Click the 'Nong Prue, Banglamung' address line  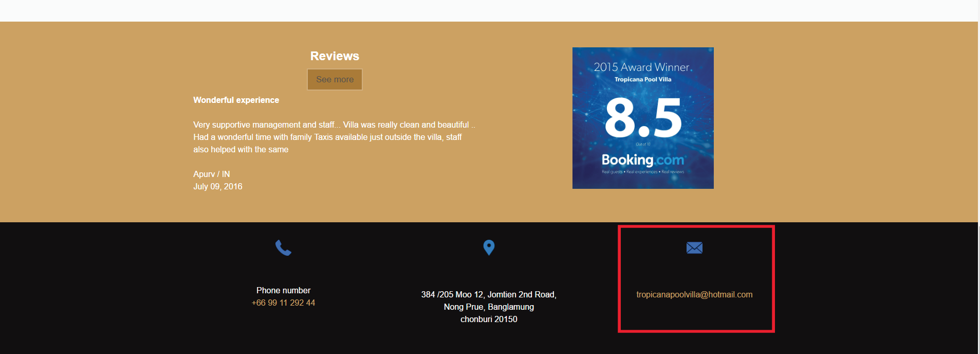pos(489,307)
